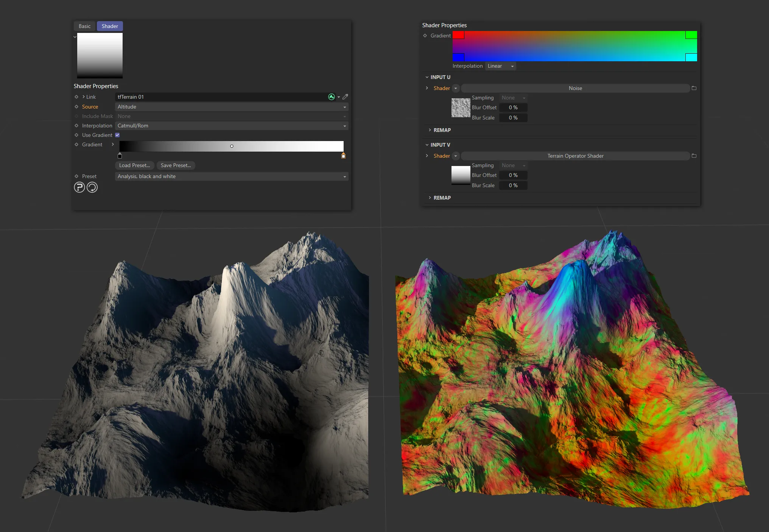Select the eyedropper picker next to the Link field
Screen dimensions: 769x532
pos(345,97)
